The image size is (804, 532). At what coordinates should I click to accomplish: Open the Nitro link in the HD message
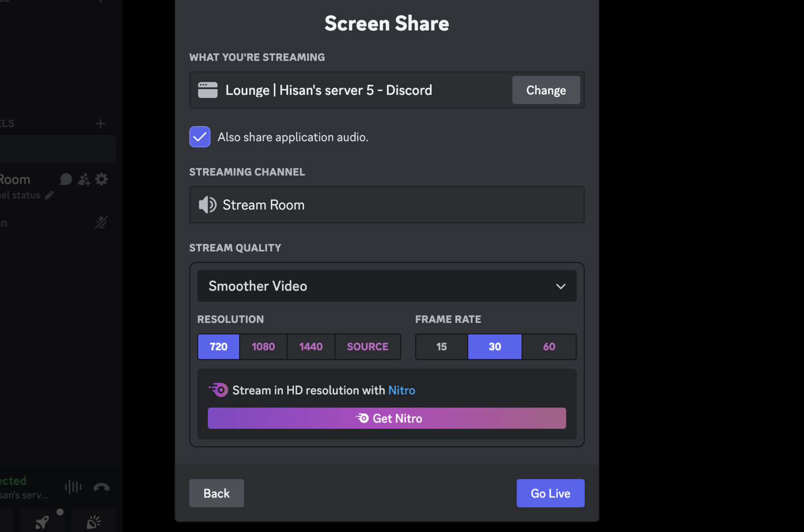(x=401, y=390)
